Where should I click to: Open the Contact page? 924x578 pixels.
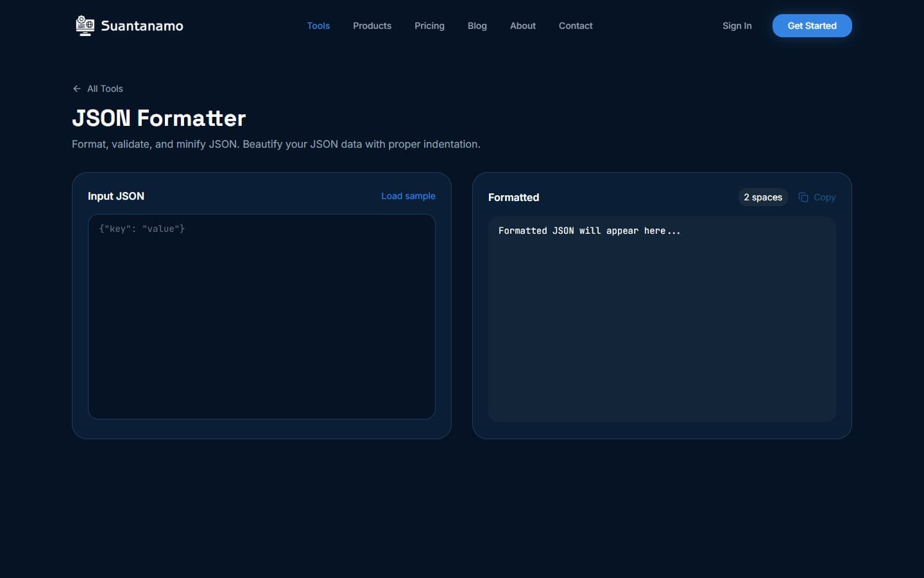576,26
